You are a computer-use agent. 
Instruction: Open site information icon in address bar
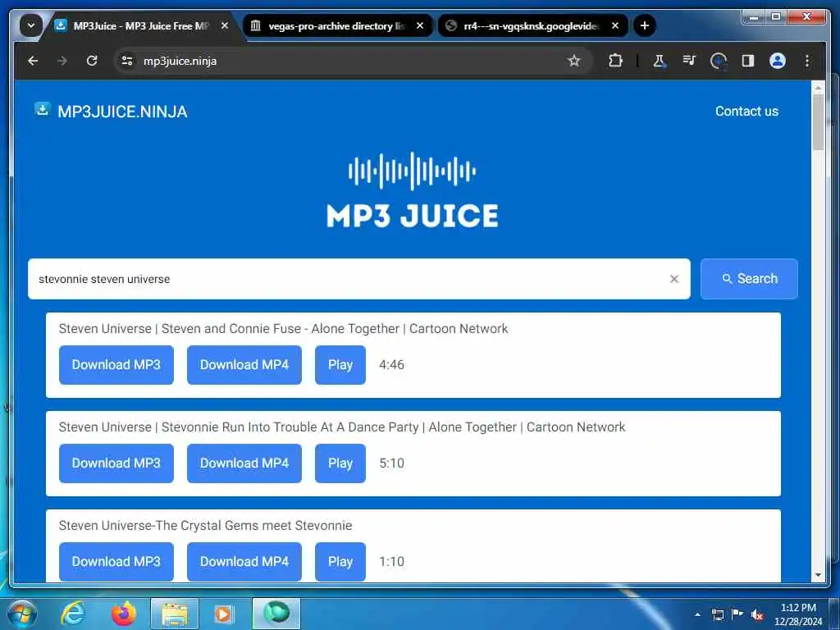(x=127, y=61)
